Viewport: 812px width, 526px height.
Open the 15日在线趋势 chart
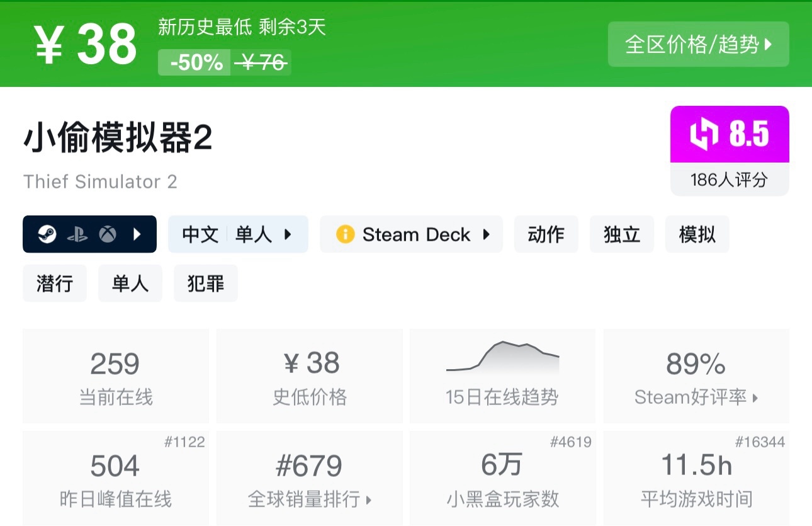502,375
